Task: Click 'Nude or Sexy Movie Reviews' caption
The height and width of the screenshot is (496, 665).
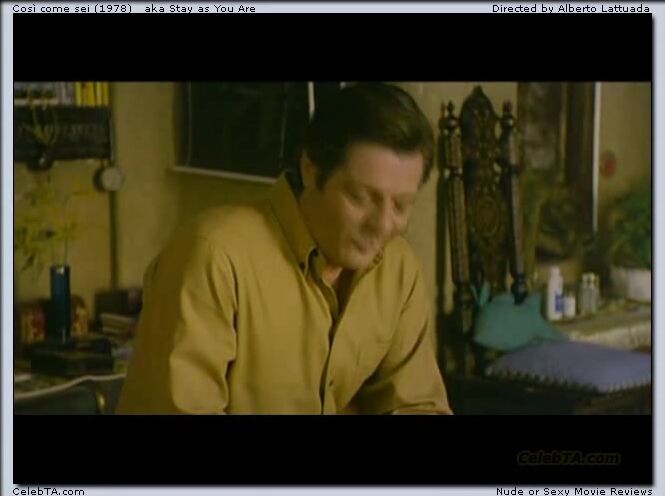Action: tap(574, 491)
